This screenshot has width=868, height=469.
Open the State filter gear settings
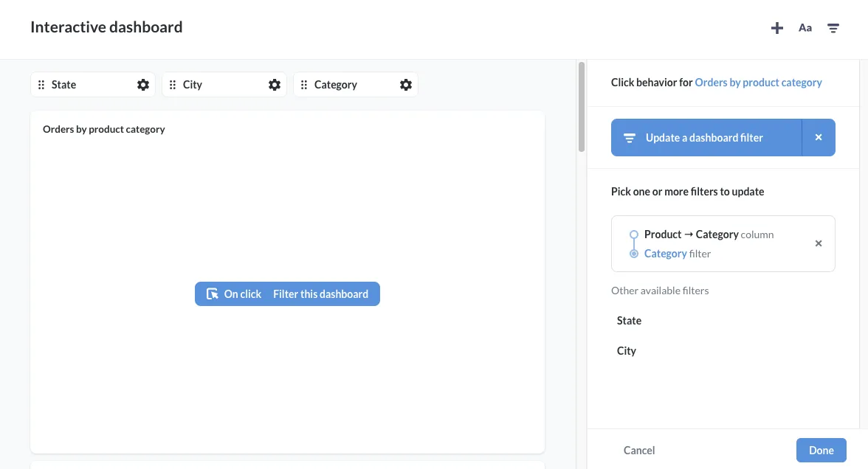[x=143, y=85]
